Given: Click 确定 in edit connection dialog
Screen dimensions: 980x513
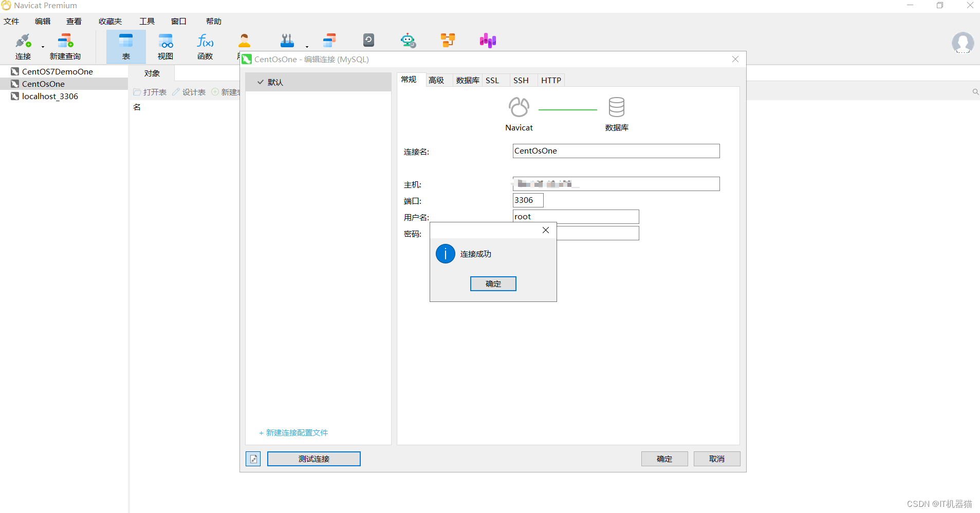Looking at the screenshot, I should point(664,459).
